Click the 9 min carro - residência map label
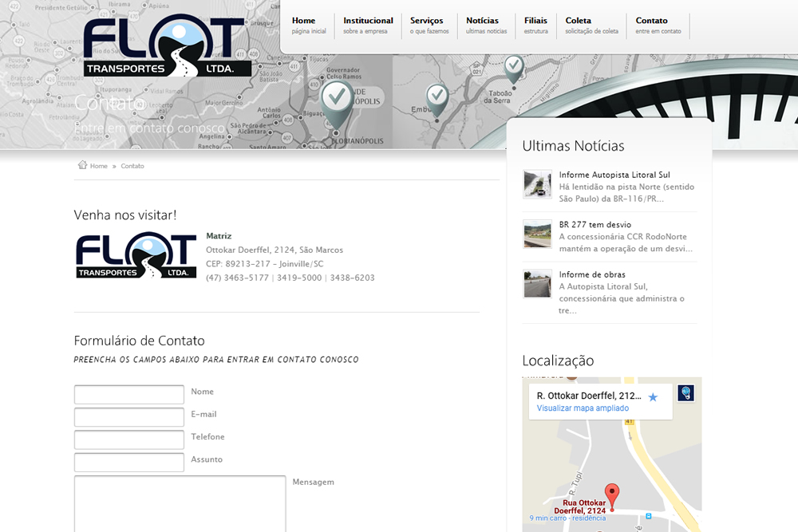The height and width of the screenshot is (532, 798). point(567,518)
